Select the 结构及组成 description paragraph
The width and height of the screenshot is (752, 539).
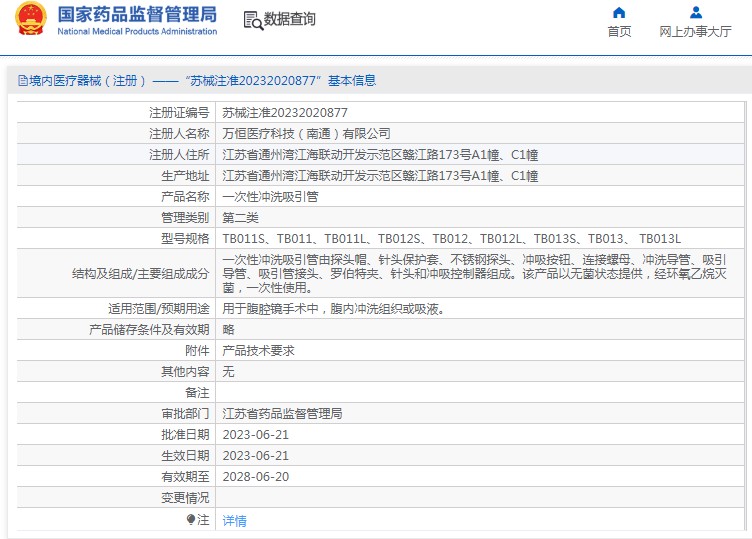[x=475, y=273]
